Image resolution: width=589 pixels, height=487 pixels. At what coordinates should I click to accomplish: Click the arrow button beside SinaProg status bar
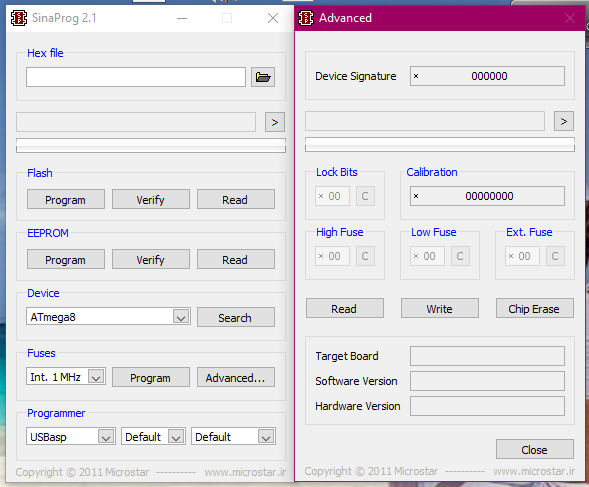(x=275, y=122)
